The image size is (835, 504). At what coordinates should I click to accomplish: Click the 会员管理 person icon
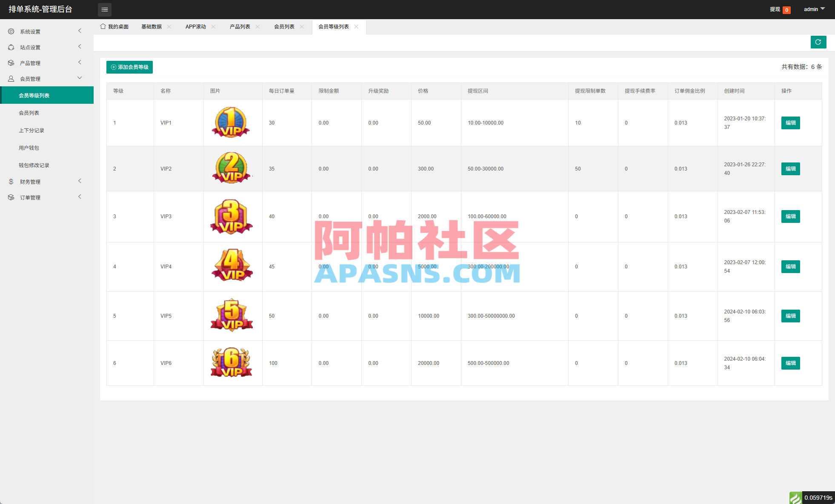click(11, 78)
